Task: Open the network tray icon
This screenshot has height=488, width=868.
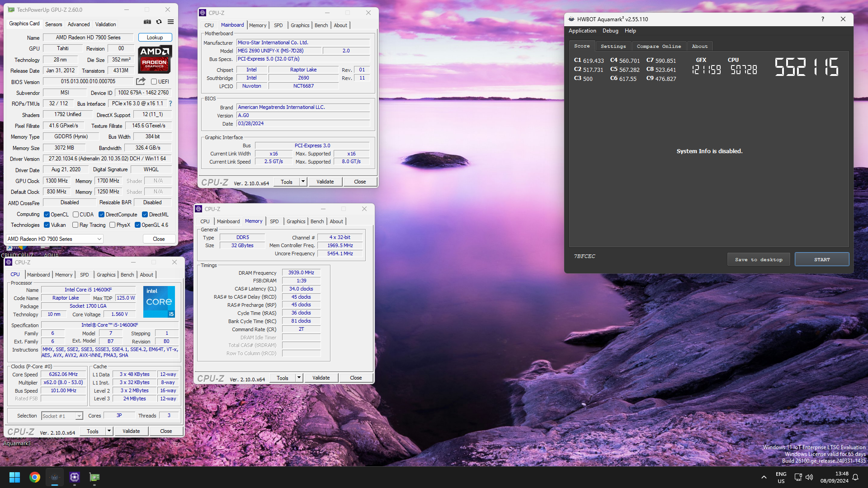Action: [798, 477]
